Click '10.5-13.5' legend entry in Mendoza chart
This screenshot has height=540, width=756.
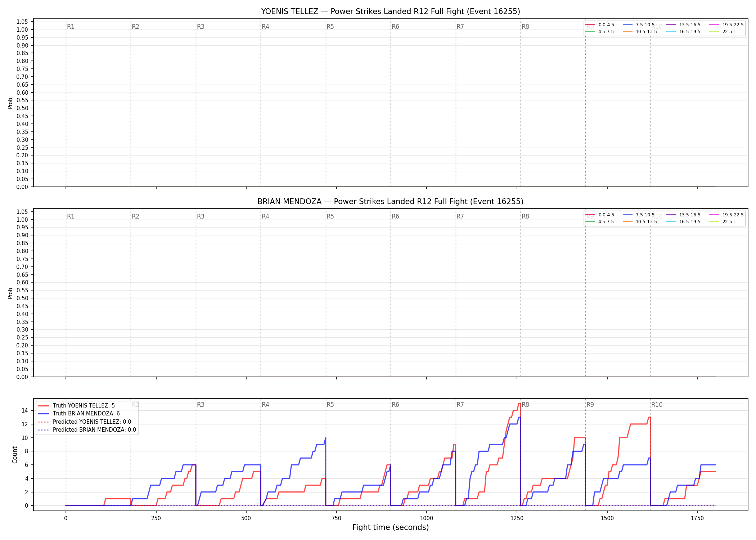640,222
